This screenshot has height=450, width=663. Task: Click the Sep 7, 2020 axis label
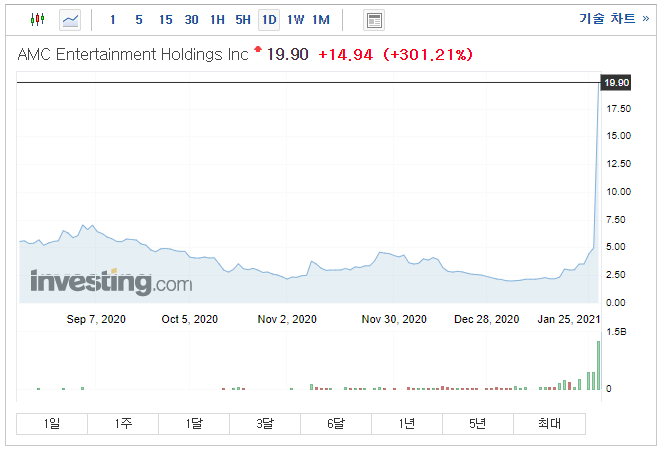[96, 319]
